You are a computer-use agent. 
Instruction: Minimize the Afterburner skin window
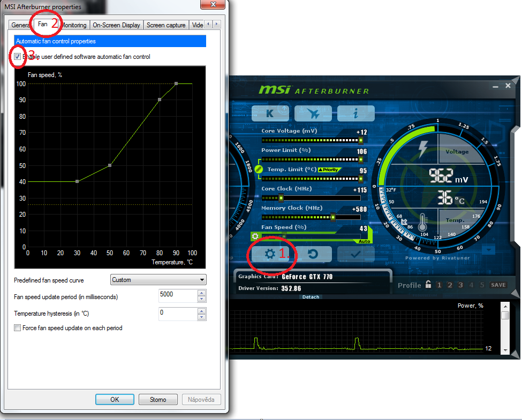[x=495, y=86]
